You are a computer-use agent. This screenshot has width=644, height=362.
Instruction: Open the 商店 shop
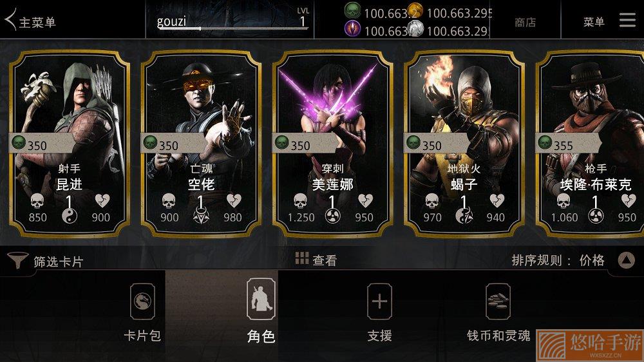[526, 22]
